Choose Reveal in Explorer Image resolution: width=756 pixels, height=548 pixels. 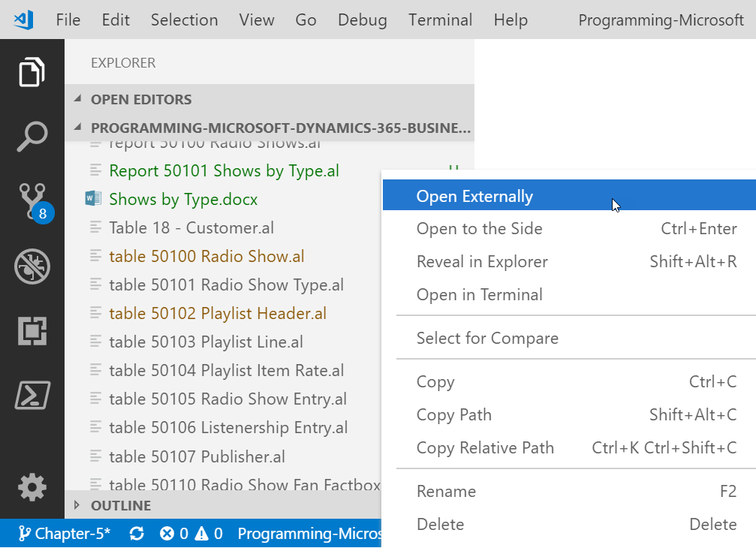569,261
